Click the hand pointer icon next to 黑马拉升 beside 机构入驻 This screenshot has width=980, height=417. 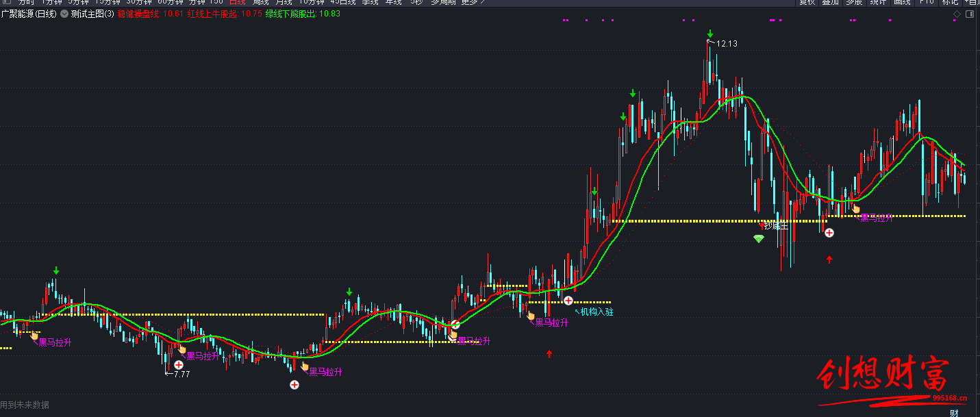pos(531,316)
